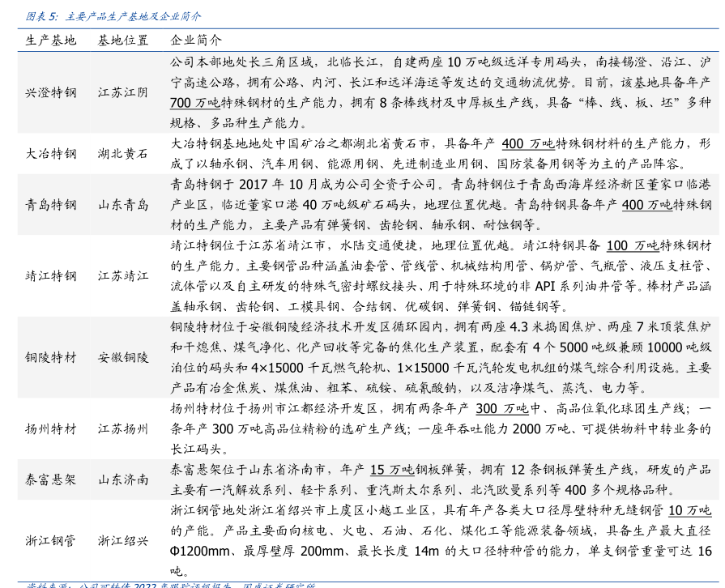The height and width of the screenshot is (588, 725).
Task: Click the 山东济南 location cell
Action: 123,479
